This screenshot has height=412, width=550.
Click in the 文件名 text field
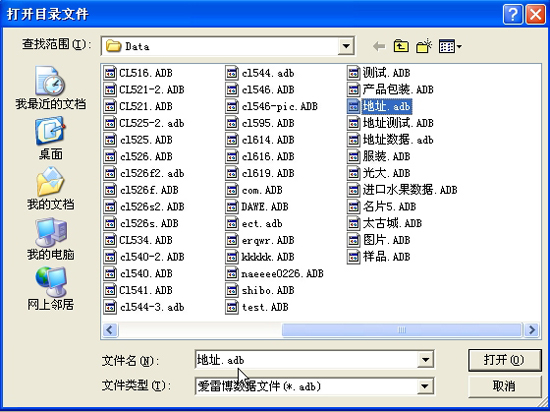[306, 359]
